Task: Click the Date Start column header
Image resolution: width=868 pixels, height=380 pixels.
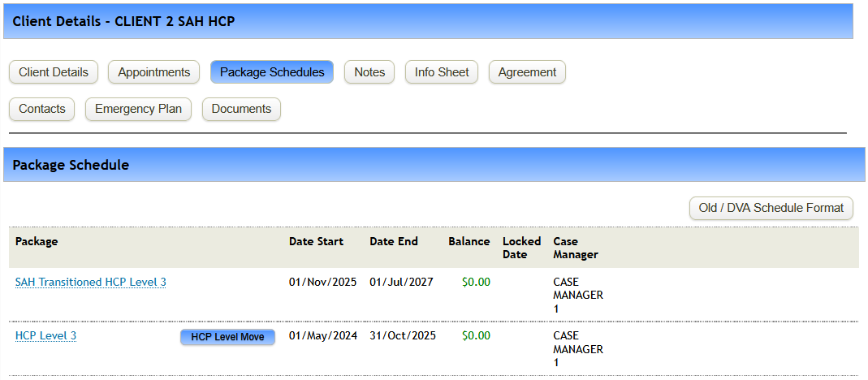Action: pos(316,241)
